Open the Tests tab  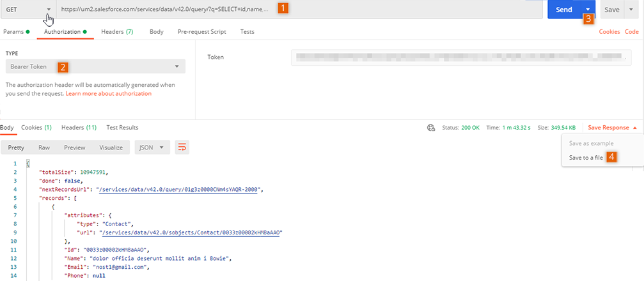click(247, 31)
